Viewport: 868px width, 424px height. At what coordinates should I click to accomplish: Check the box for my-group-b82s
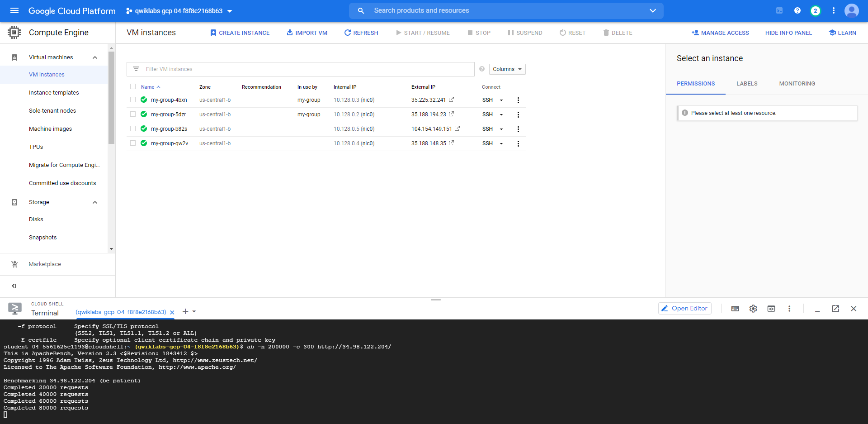point(133,129)
